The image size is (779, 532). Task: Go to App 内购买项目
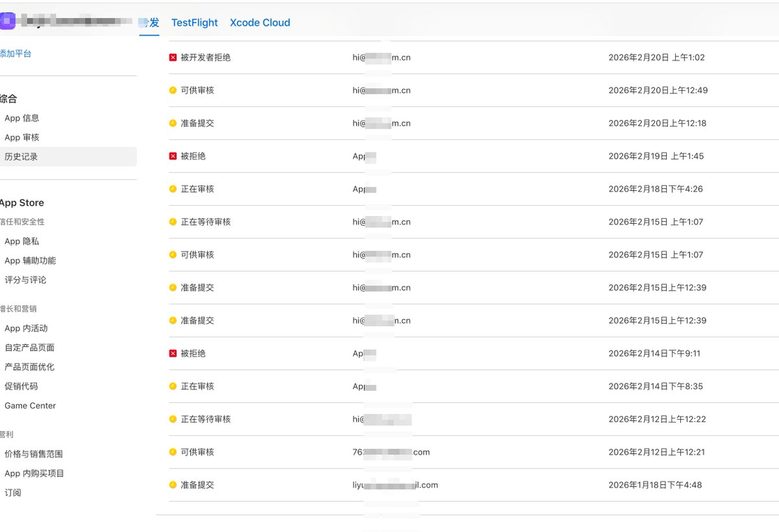[34, 474]
